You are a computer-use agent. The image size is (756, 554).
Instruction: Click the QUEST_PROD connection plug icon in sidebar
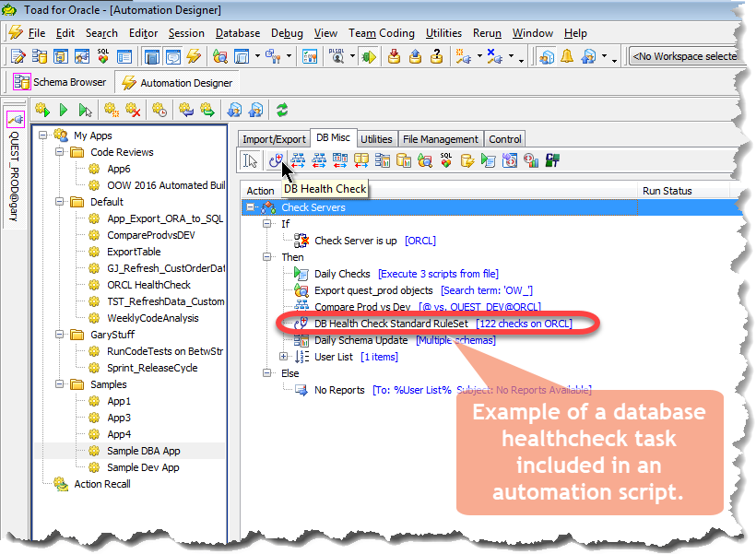(x=16, y=119)
